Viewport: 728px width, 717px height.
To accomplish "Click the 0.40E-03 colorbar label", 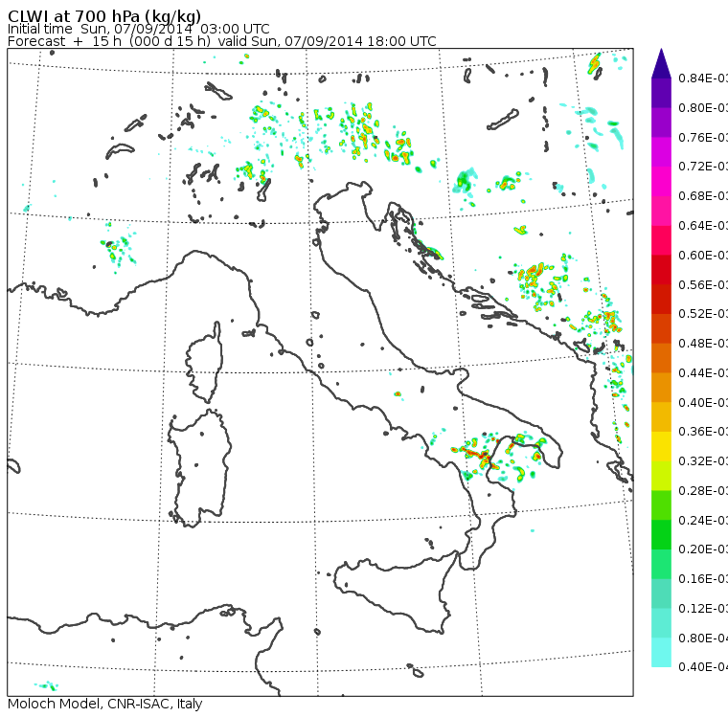I will tap(703, 402).
